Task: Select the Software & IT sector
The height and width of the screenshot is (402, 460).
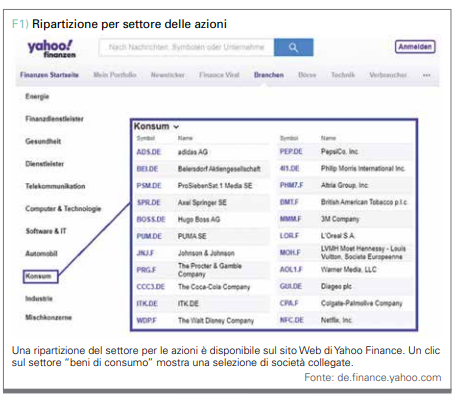Action: tap(46, 231)
